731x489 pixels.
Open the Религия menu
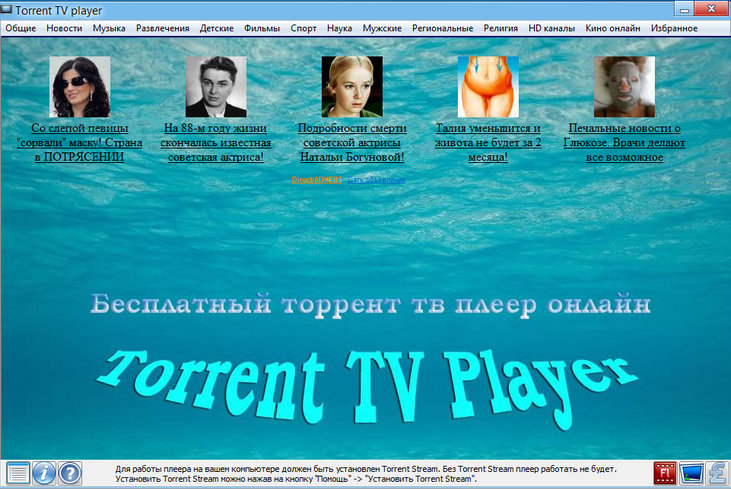click(501, 28)
